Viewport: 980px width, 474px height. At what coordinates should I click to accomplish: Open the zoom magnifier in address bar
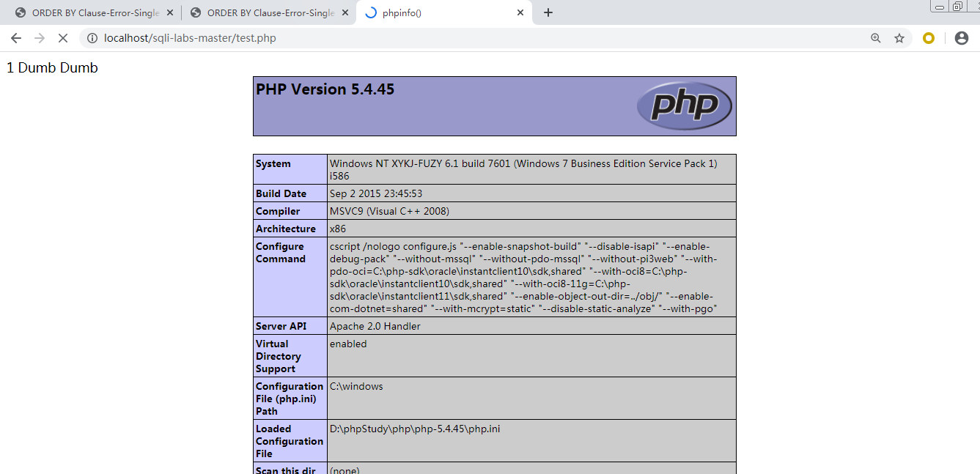(876, 38)
